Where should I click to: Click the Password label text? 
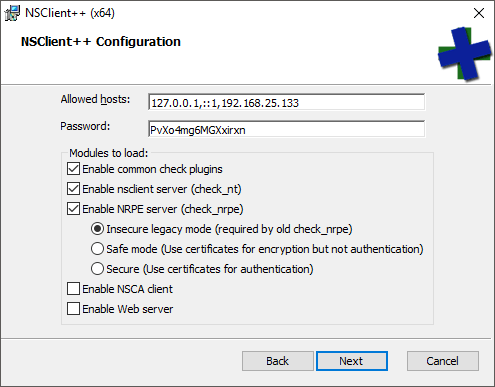pos(85,126)
